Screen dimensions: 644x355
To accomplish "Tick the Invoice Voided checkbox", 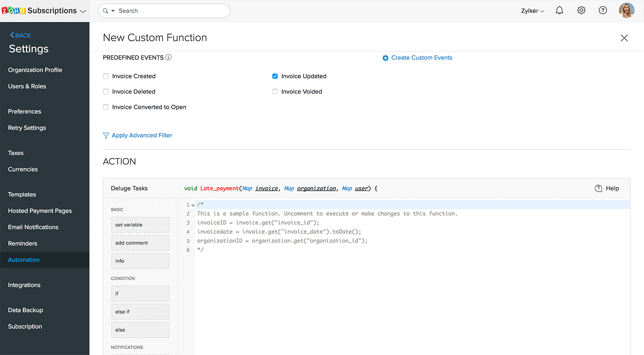I will click(x=275, y=92).
